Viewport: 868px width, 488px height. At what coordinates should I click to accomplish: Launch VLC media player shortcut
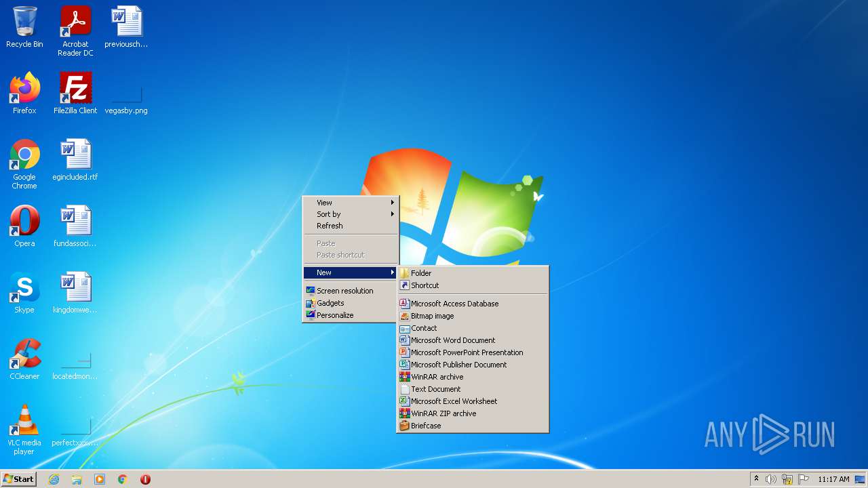(24, 430)
